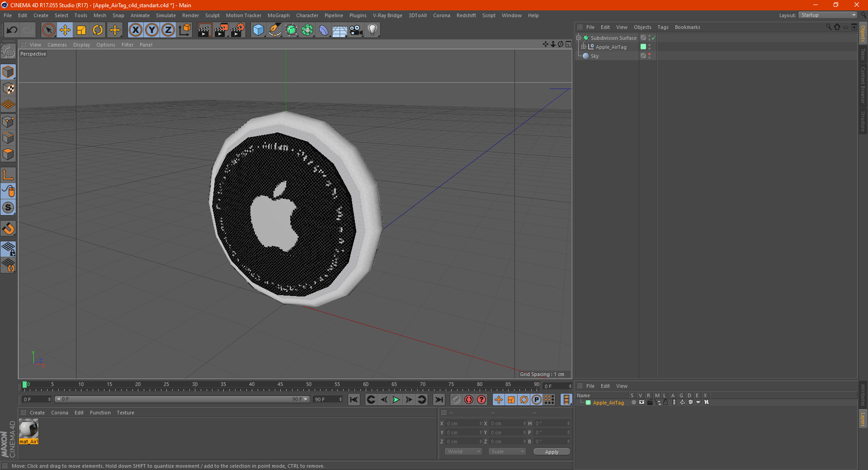Open the Render menu
This screenshot has height=470, width=868.
(x=190, y=15)
